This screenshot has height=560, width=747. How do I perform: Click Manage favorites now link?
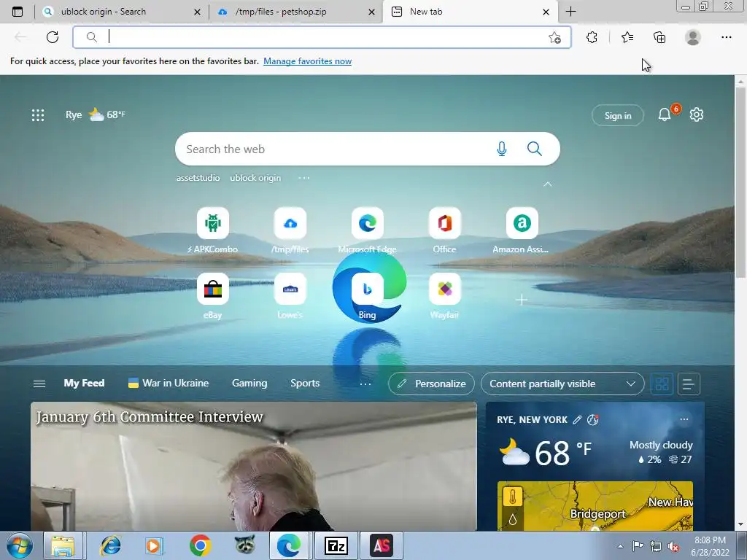(x=307, y=61)
